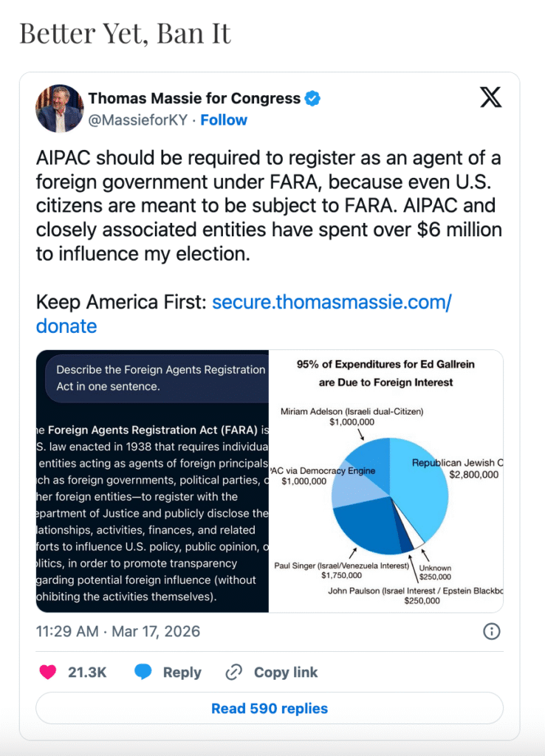Screen dimensions: 545x756
Task: Open the tweet info icon
Action: (x=491, y=631)
